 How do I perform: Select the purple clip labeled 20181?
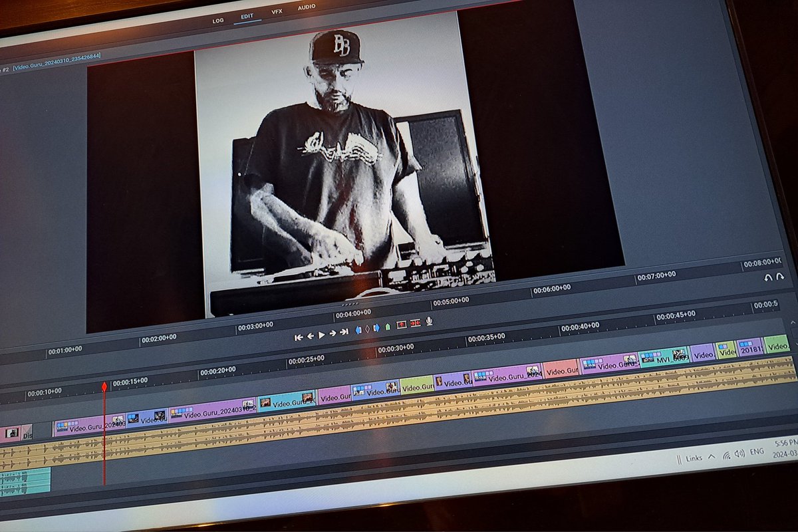point(750,347)
